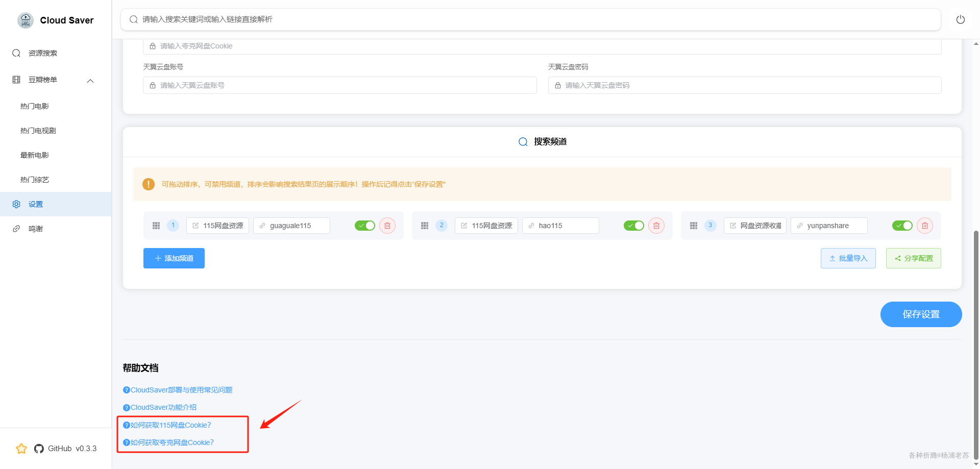Edit the guaguale115 channel ID field
Image resolution: width=980 pixels, height=469 pixels.
[x=291, y=226]
